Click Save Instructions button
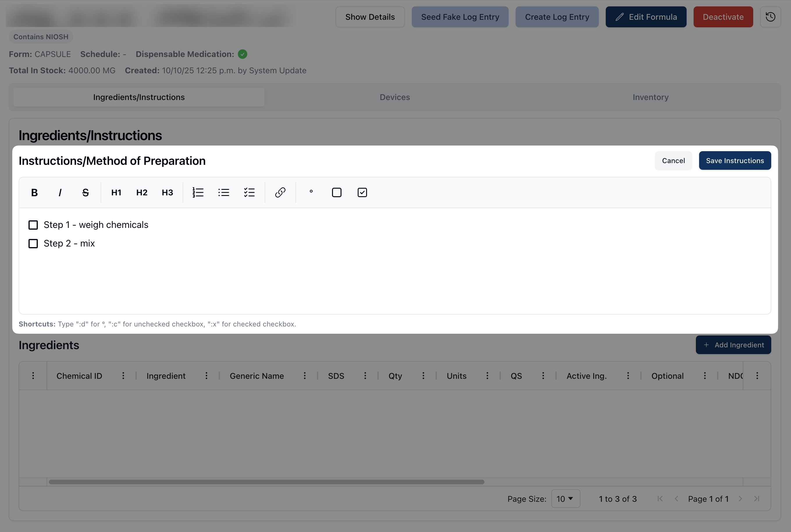This screenshot has height=532, width=791. pos(735,160)
